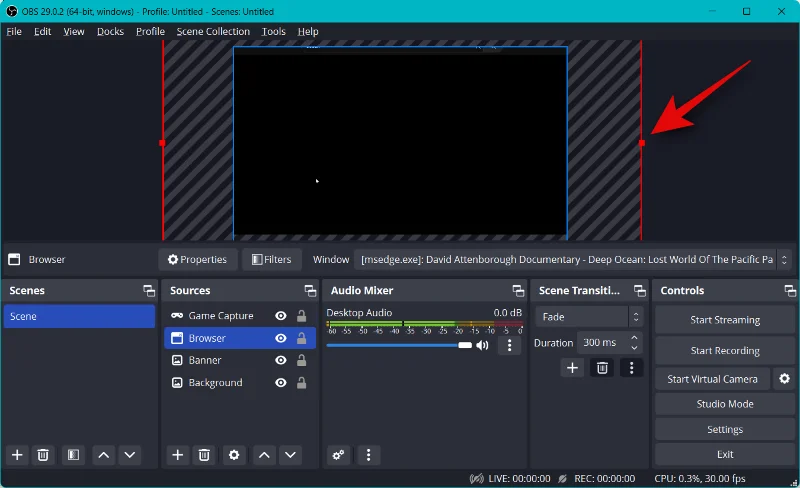The width and height of the screenshot is (800, 488).
Task: Hide the Background source
Action: point(281,383)
